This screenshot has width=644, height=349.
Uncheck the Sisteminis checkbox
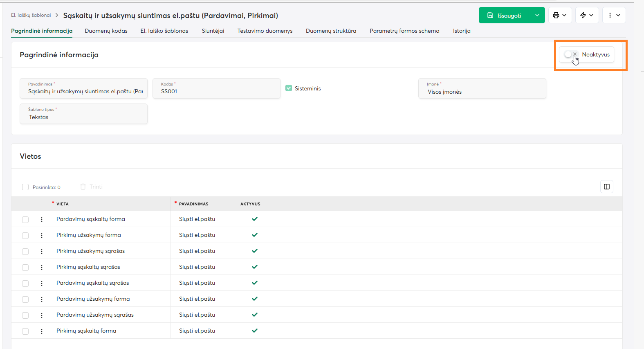coord(289,88)
